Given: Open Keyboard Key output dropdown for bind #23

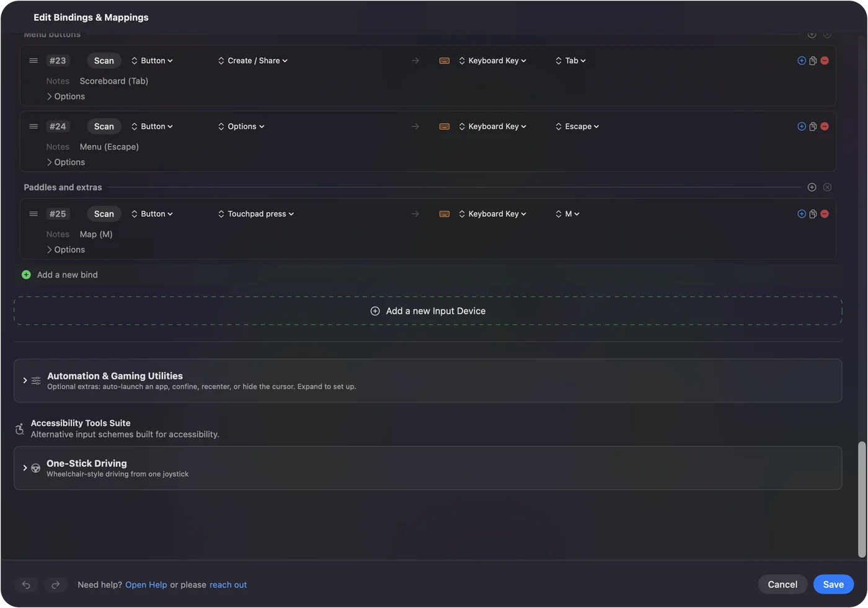Looking at the screenshot, I should (493, 61).
